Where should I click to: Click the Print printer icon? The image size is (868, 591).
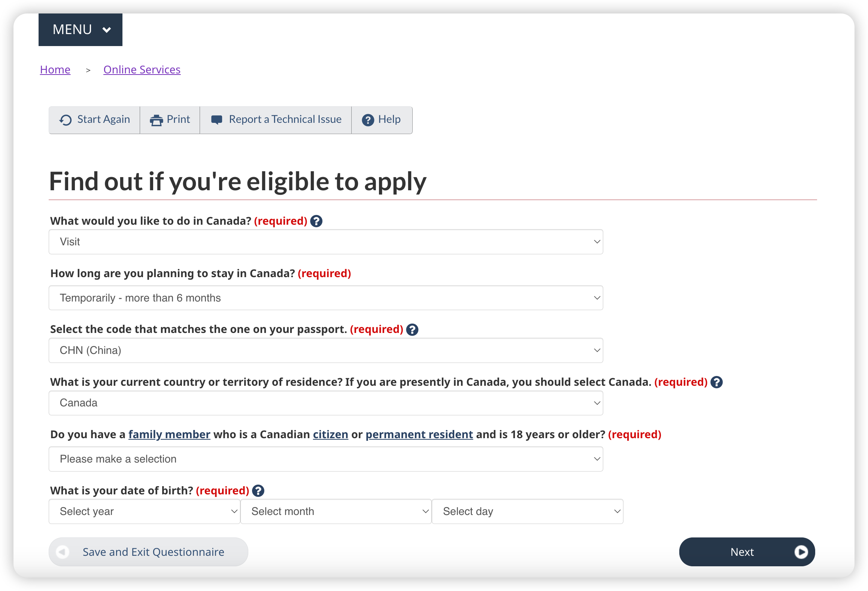click(x=156, y=120)
